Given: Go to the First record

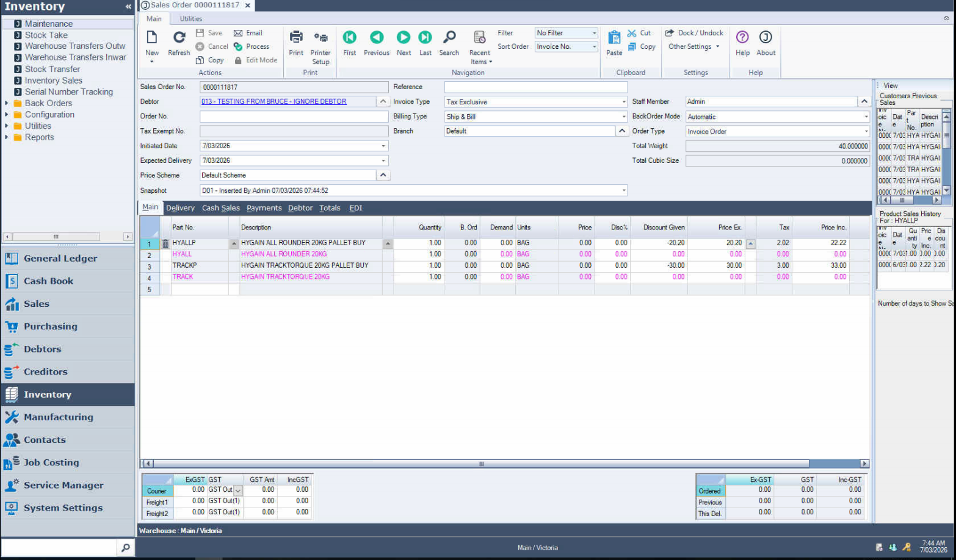Looking at the screenshot, I should coord(349,38).
